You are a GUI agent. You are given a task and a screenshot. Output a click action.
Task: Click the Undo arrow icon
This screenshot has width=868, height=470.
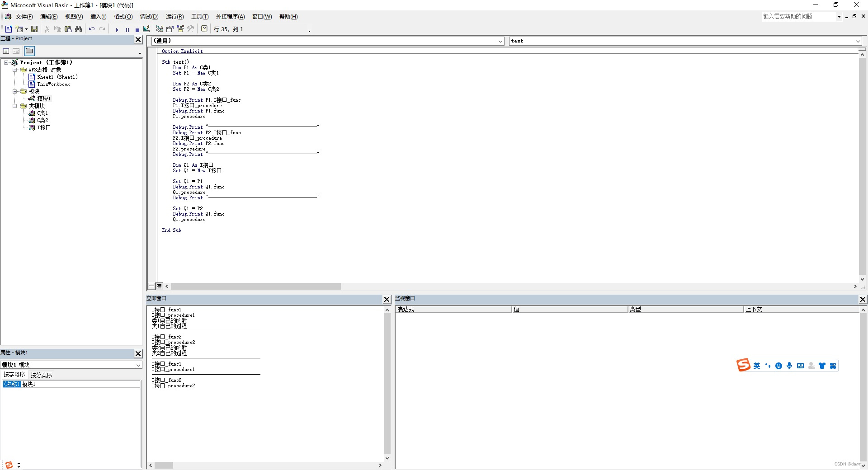(x=92, y=29)
